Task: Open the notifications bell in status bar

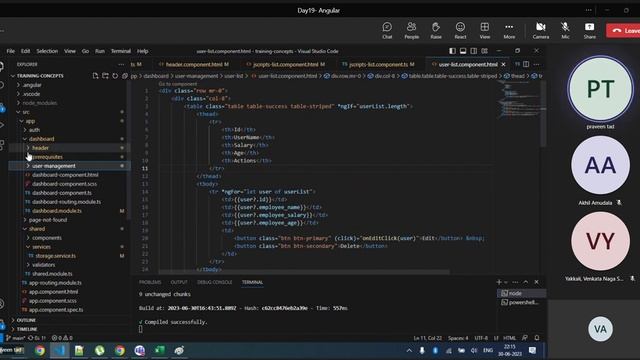Action: point(537,338)
